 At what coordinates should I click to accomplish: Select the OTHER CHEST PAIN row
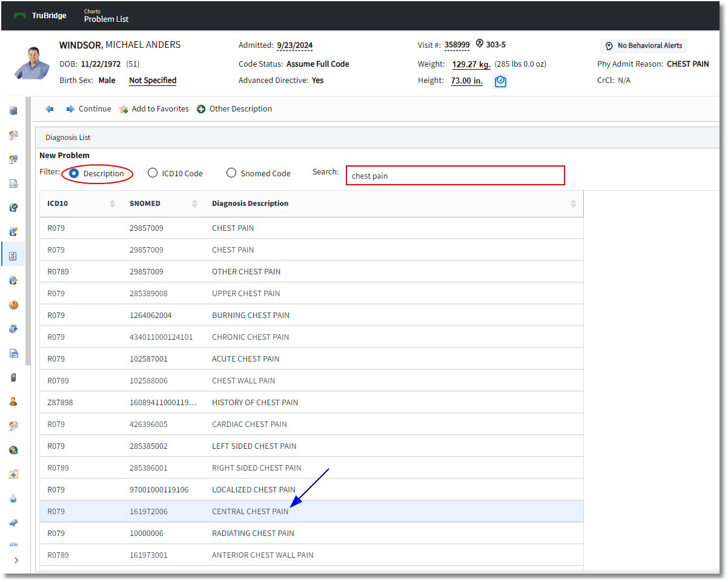point(311,271)
